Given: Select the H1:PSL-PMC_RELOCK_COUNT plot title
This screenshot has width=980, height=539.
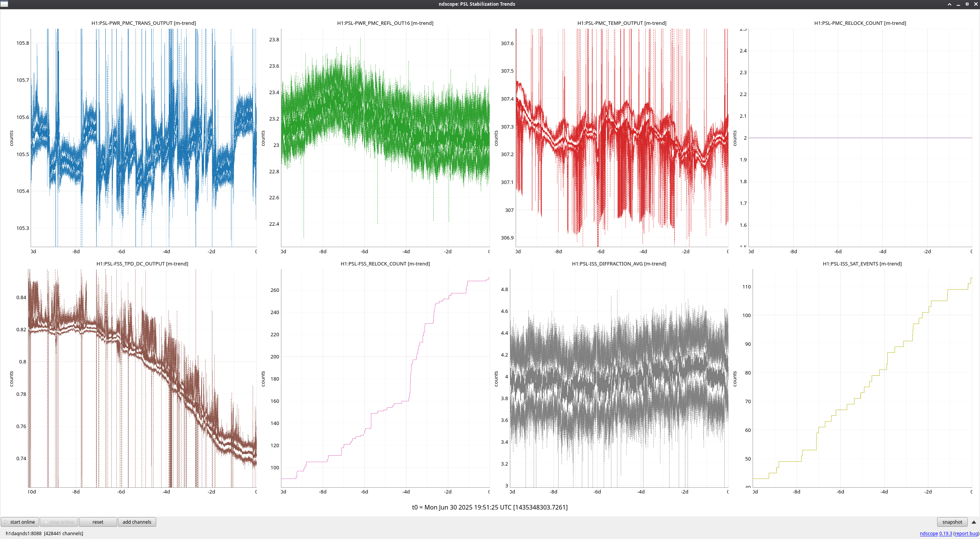Looking at the screenshot, I should click(860, 23).
